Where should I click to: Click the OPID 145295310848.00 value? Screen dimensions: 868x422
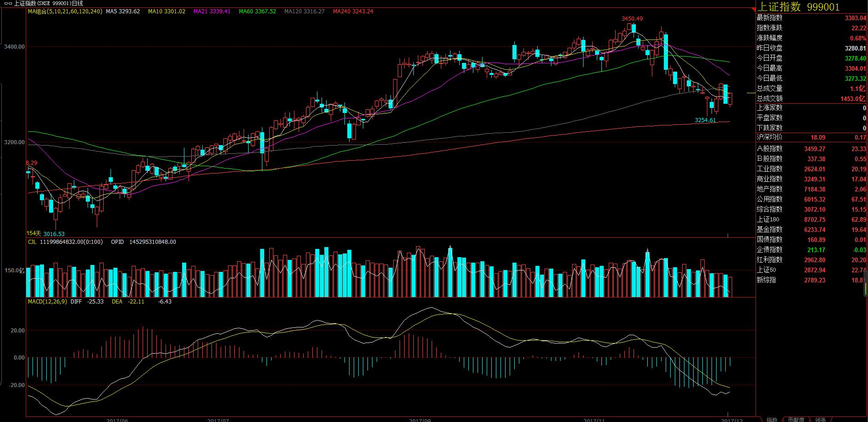[x=144, y=242]
